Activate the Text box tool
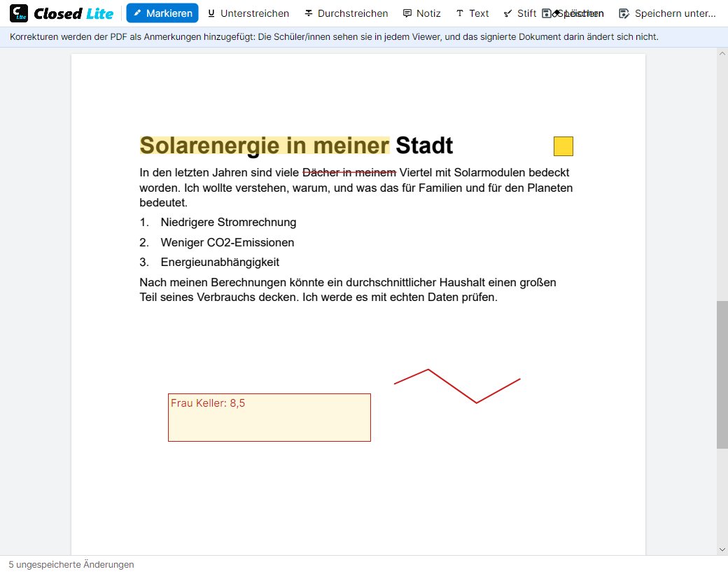 point(472,13)
